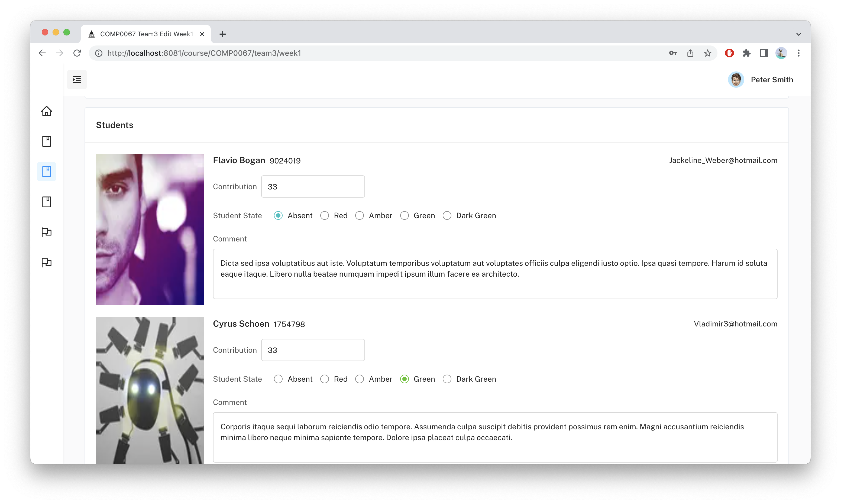Open the Home icon in the sidebar
Viewport: 841px width, 504px height.
[47, 111]
